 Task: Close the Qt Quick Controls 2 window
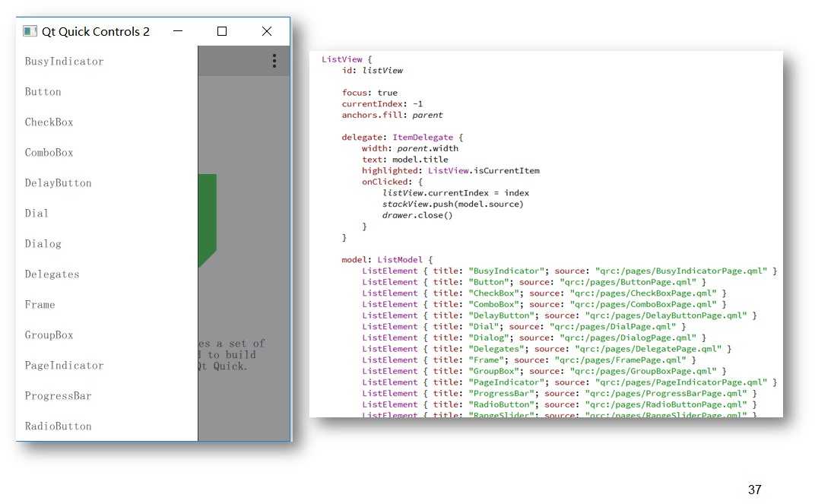(267, 31)
